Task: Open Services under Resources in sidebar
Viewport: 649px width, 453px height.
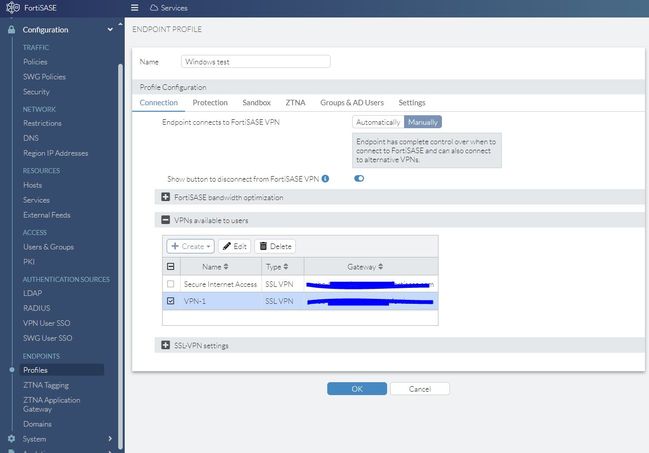Action: click(x=36, y=200)
